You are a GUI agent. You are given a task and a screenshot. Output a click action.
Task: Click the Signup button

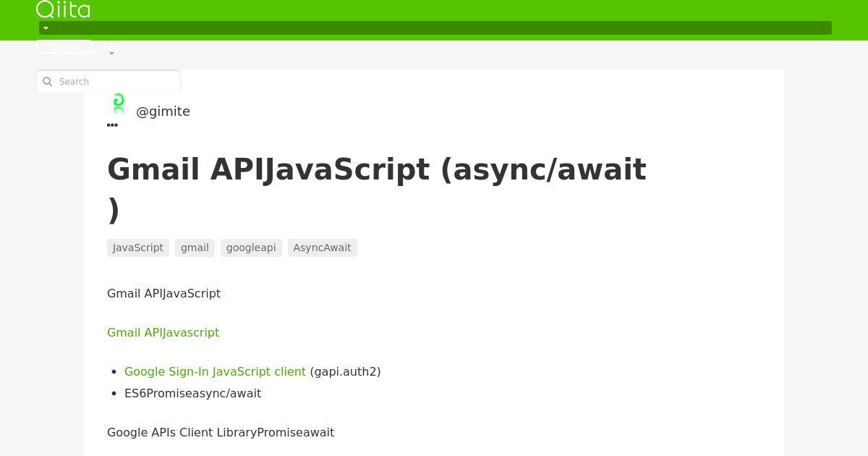coord(64,46)
